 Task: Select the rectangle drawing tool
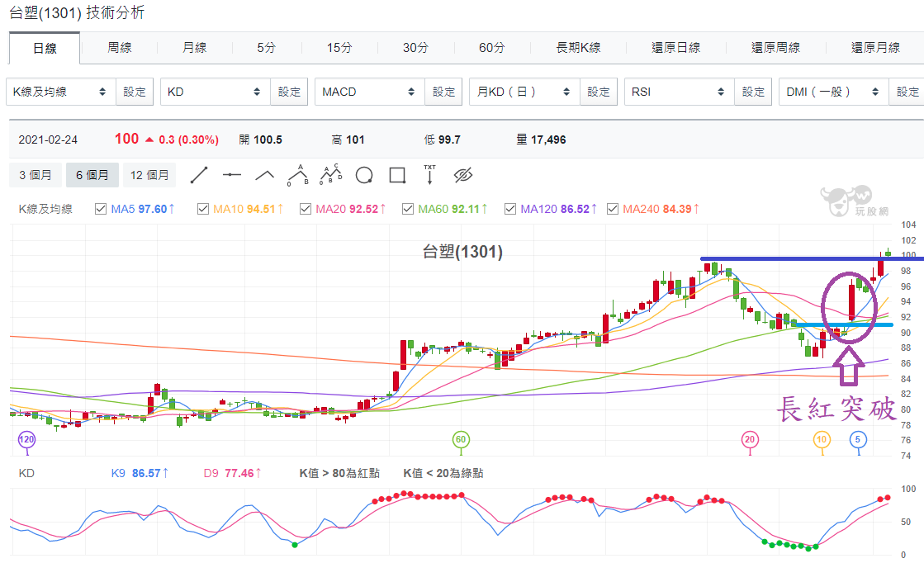point(397,175)
